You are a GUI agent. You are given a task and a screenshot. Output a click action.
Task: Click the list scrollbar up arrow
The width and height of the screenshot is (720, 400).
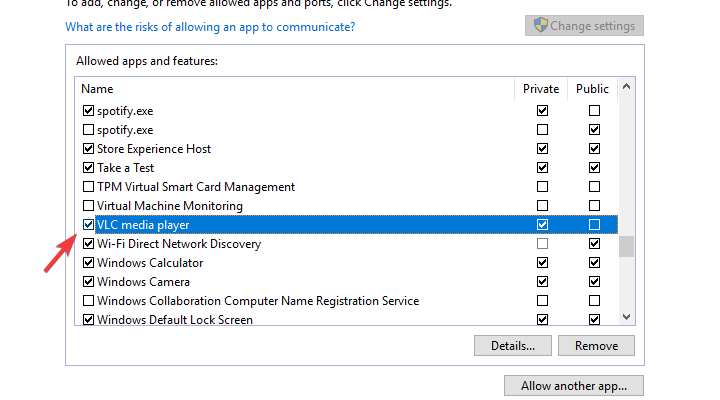pyautogui.click(x=626, y=87)
